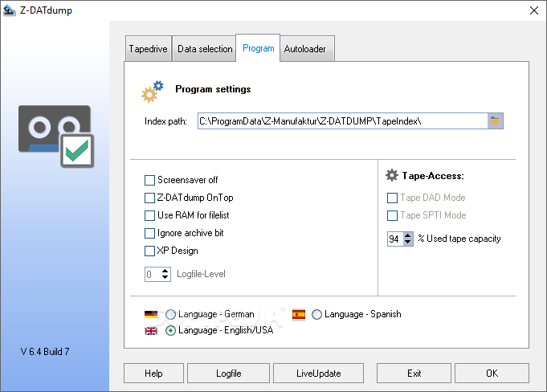Close the Z-DATdump window
Image resolution: width=547 pixels, height=392 pixels.
pos(533,10)
